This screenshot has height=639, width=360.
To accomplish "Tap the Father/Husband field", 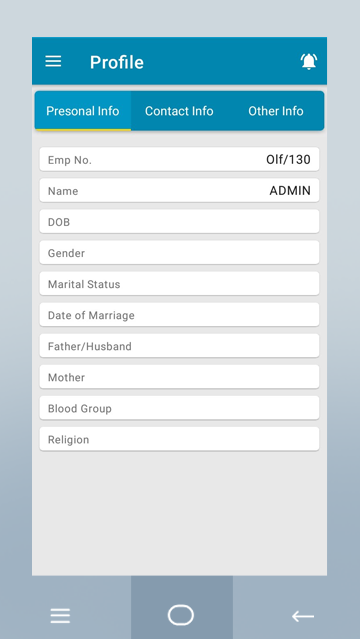I will click(179, 346).
